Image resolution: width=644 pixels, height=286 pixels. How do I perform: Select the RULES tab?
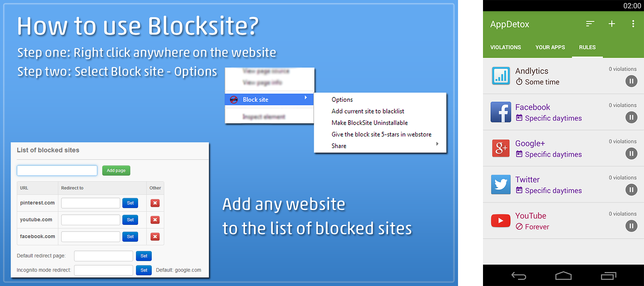click(587, 47)
